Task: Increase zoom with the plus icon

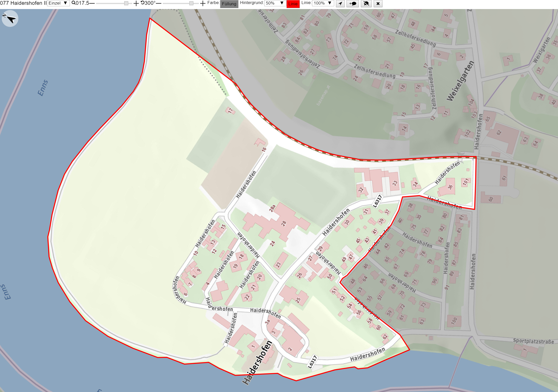Action: 136,3
